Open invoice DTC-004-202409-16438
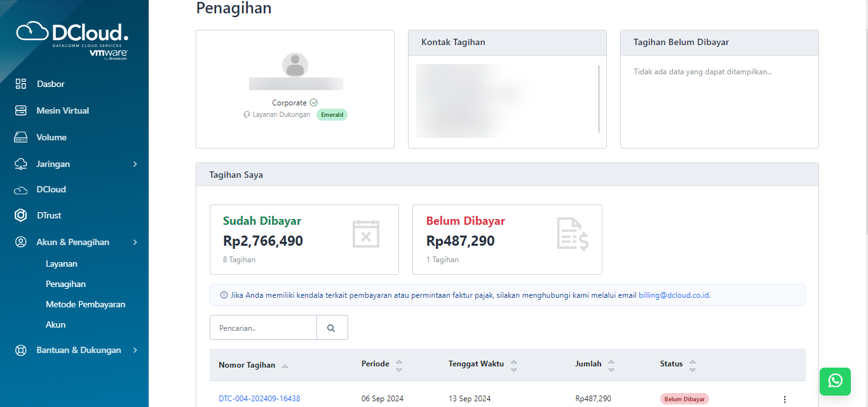This screenshot has width=868, height=407. pyautogui.click(x=258, y=398)
